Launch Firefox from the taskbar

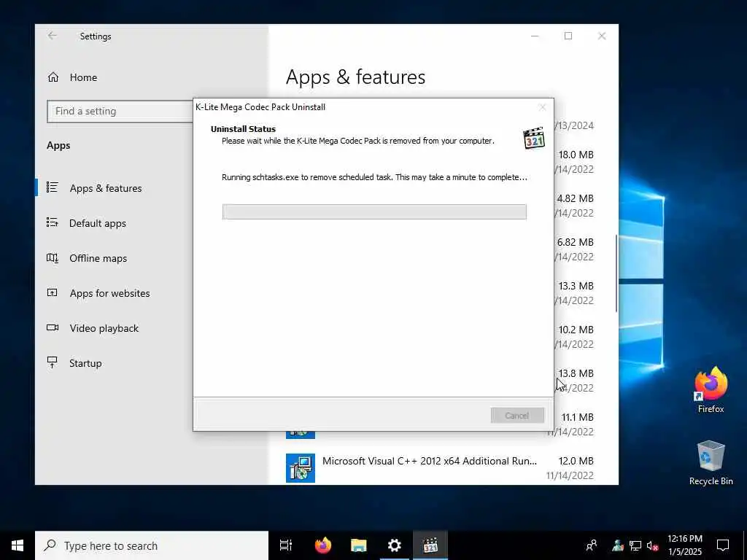pos(323,545)
